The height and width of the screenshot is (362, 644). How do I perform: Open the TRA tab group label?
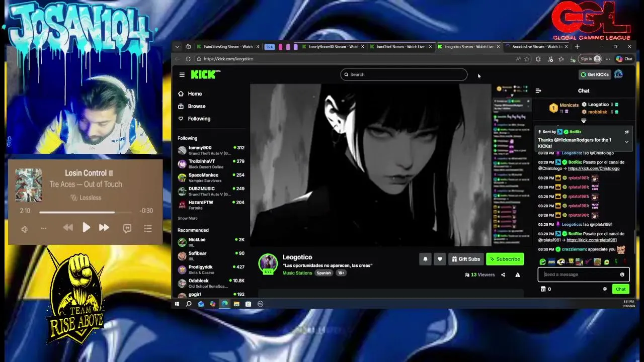[269, 47]
